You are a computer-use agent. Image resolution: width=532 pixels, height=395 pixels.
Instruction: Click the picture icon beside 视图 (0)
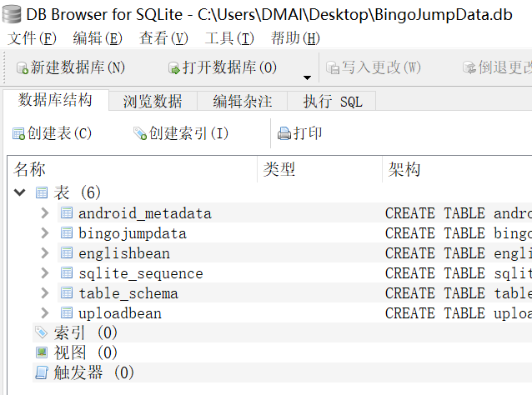click(x=42, y=352)
